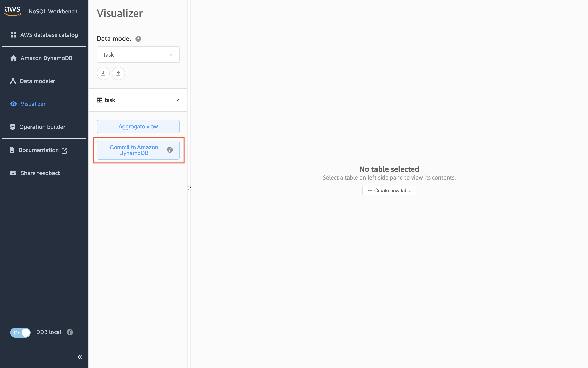Screen dimensions: 588x368
Task: Click the Visualizer eye icon
Action: coord(14,104)
